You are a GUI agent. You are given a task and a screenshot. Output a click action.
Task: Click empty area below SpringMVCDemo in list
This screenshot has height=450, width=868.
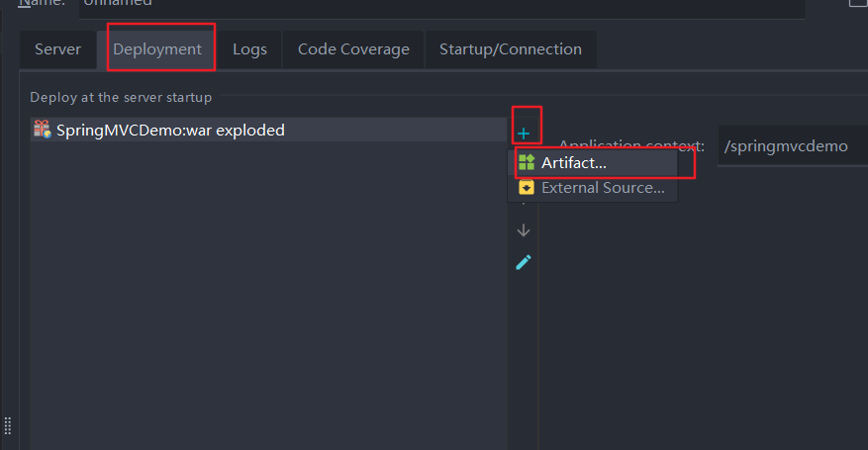tap(267, 297)
